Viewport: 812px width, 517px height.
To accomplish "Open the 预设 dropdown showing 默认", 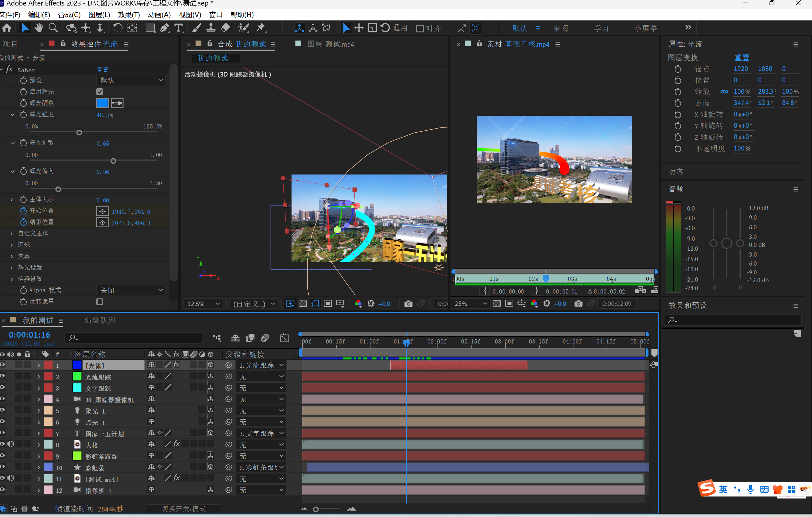I will 131,80.
